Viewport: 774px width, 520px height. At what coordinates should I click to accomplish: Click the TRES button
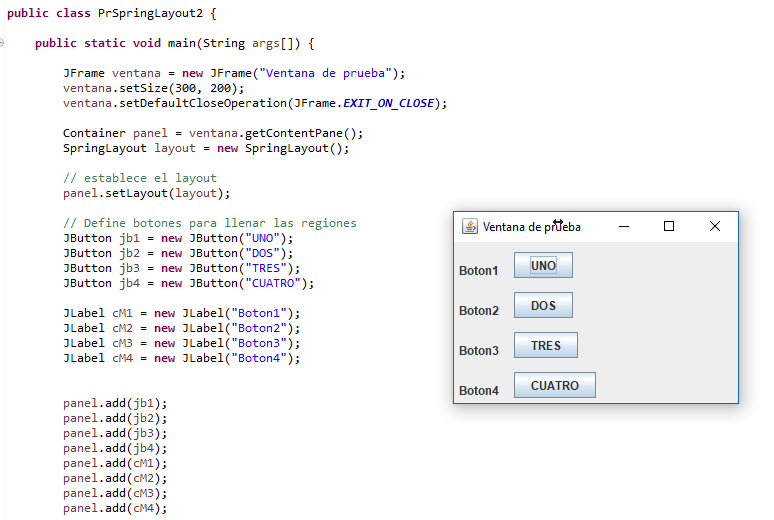point(546,346)
